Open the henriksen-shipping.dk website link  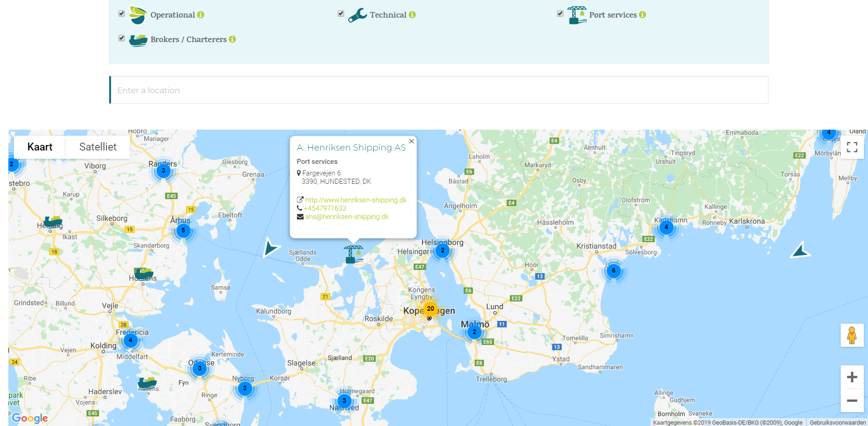point(356,200)
